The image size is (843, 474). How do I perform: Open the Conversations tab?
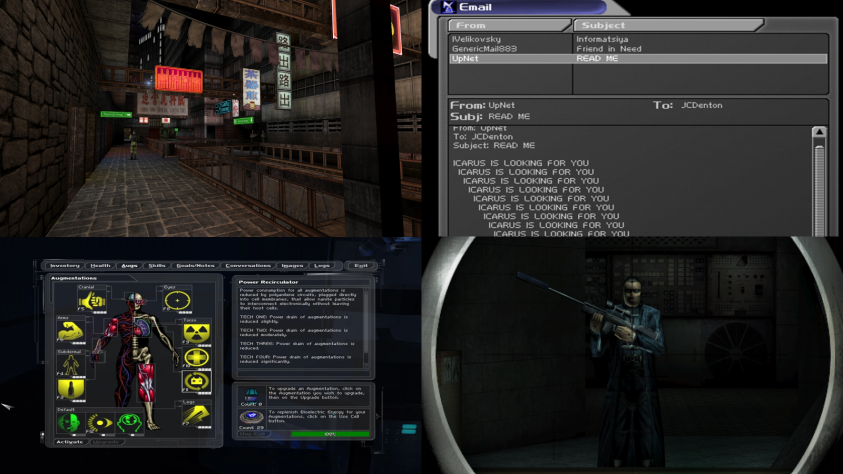[x=248, y=265]
